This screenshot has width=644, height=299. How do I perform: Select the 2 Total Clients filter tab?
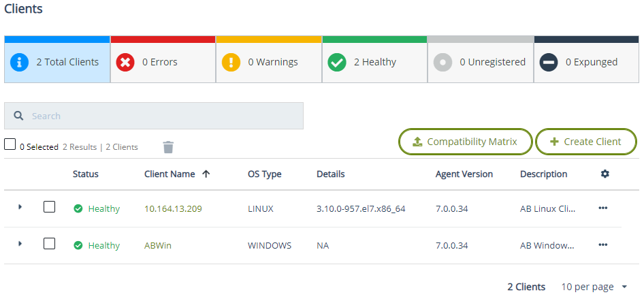pyautogui.click(x=57, y=62)
